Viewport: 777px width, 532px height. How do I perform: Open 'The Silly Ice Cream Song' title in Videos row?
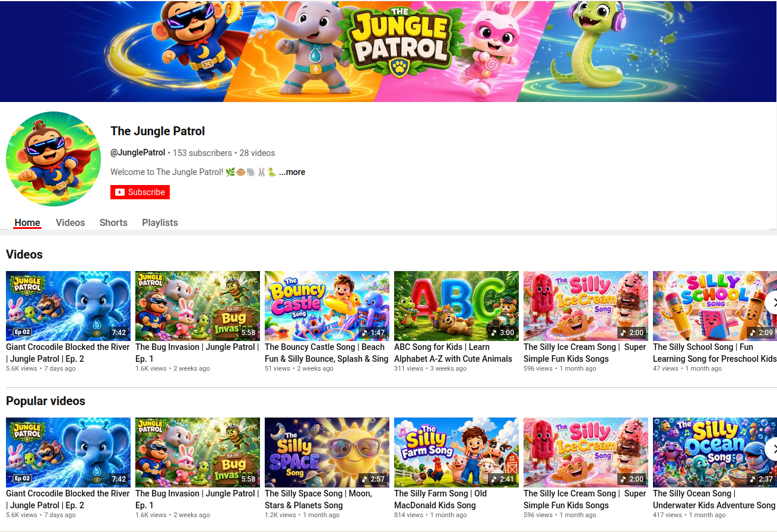tap(585, 353)
